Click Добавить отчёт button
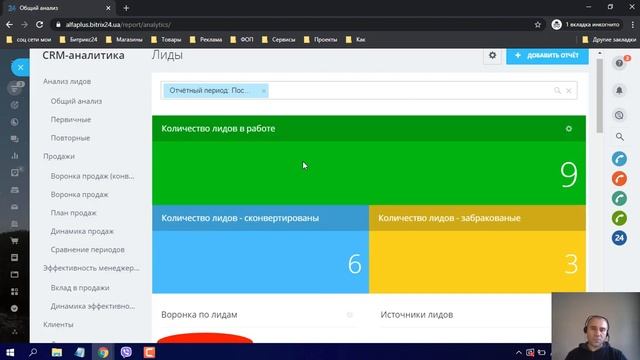Screen dimensions: 640x360 [x=547, y=56]
